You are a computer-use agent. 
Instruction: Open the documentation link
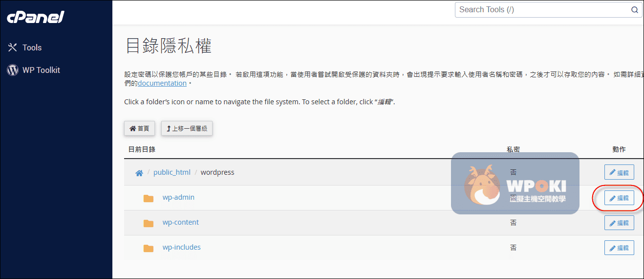[x=162, y=83]
